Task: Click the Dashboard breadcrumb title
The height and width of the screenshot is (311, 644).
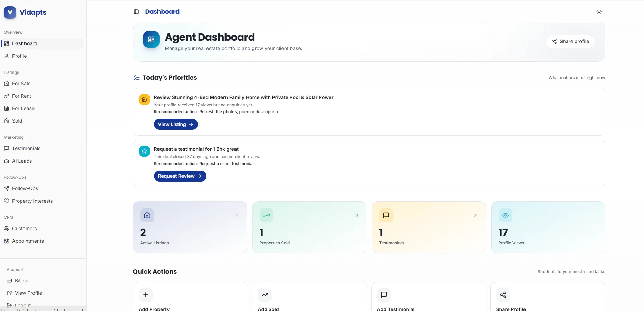Action: click(x=162, y=12)
